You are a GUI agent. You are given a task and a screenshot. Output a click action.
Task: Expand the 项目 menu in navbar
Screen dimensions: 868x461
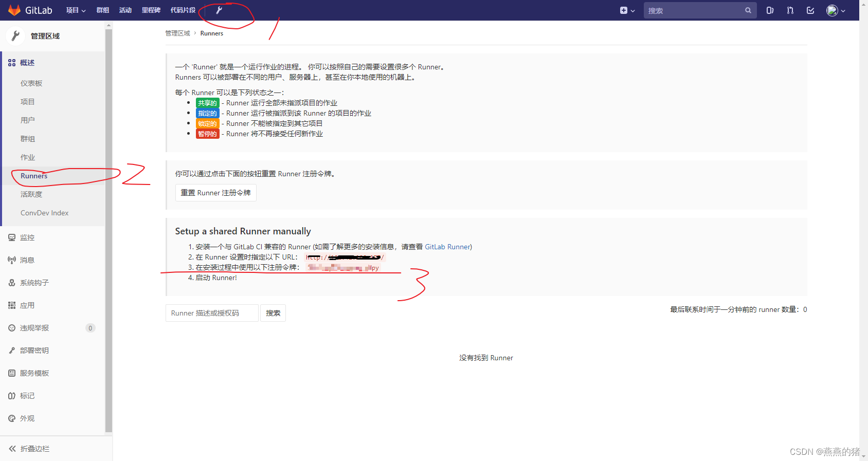(x=76, y=10)
